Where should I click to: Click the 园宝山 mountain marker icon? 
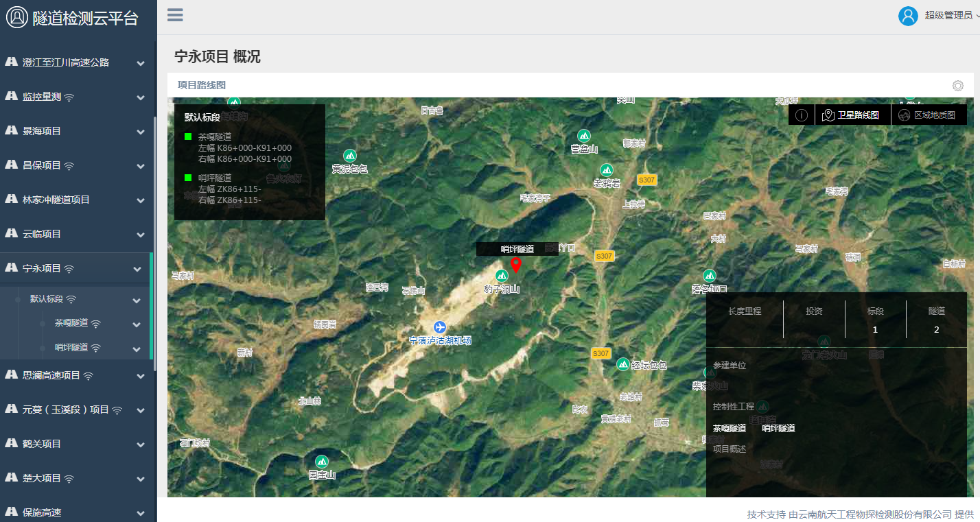point(321,462)
